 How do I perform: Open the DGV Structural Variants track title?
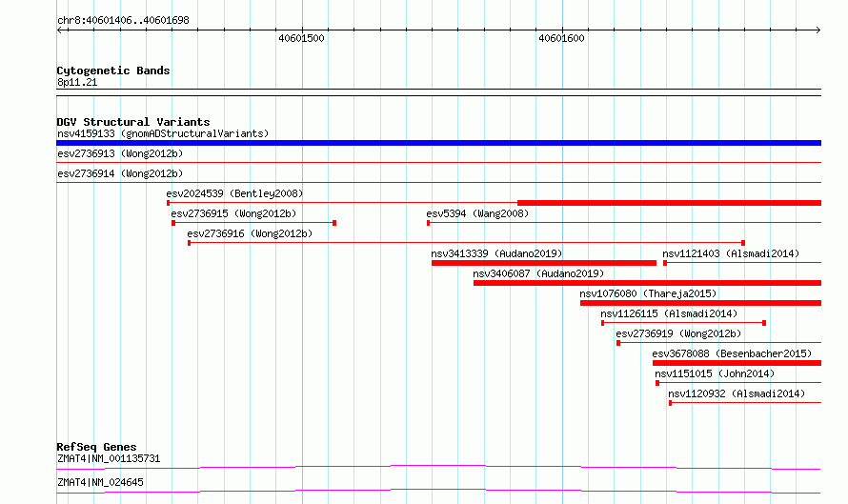click(133, 122)
